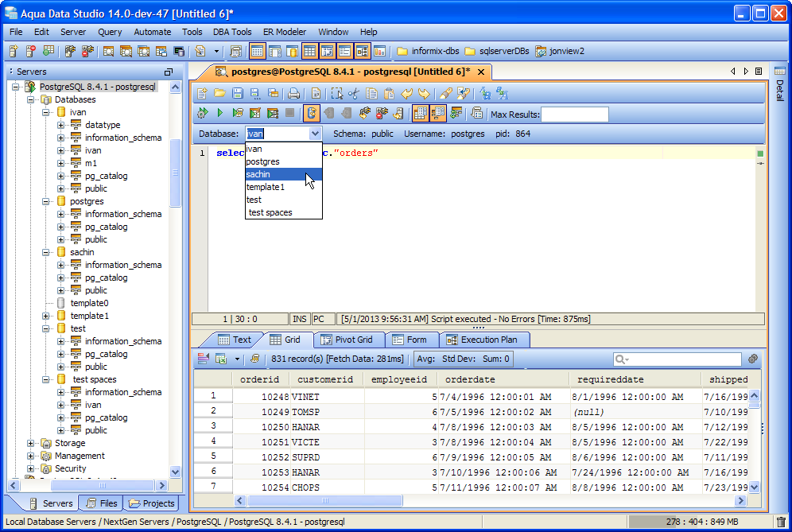Open the DBA Tools menu
The width and height of the screenshot is (792, 532).
pos(232,32)
